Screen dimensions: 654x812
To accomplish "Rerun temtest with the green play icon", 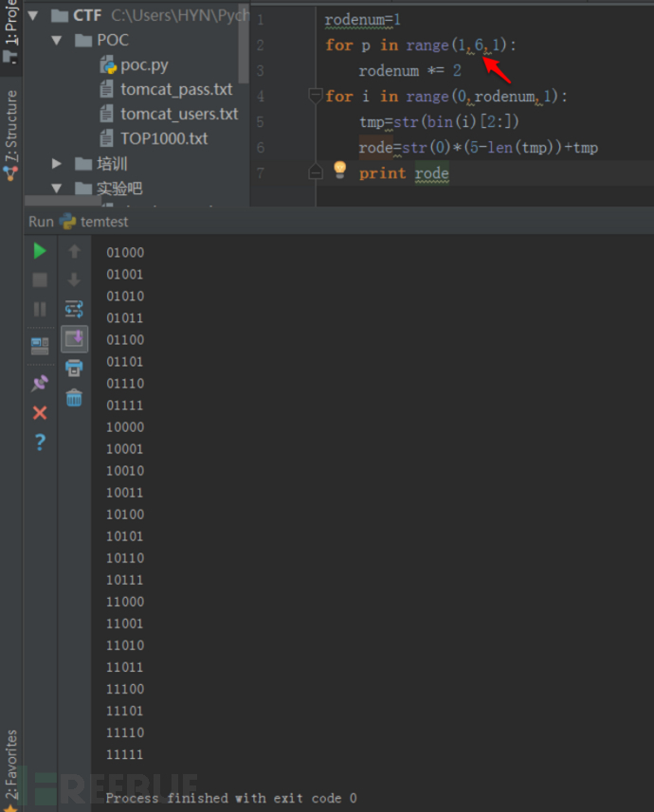I will coord(40,251).
